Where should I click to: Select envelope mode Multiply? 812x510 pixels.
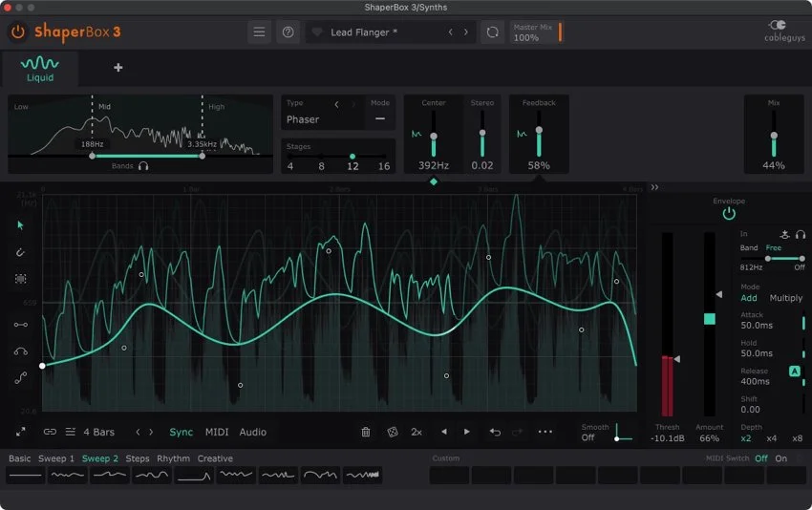coord(785,298)
